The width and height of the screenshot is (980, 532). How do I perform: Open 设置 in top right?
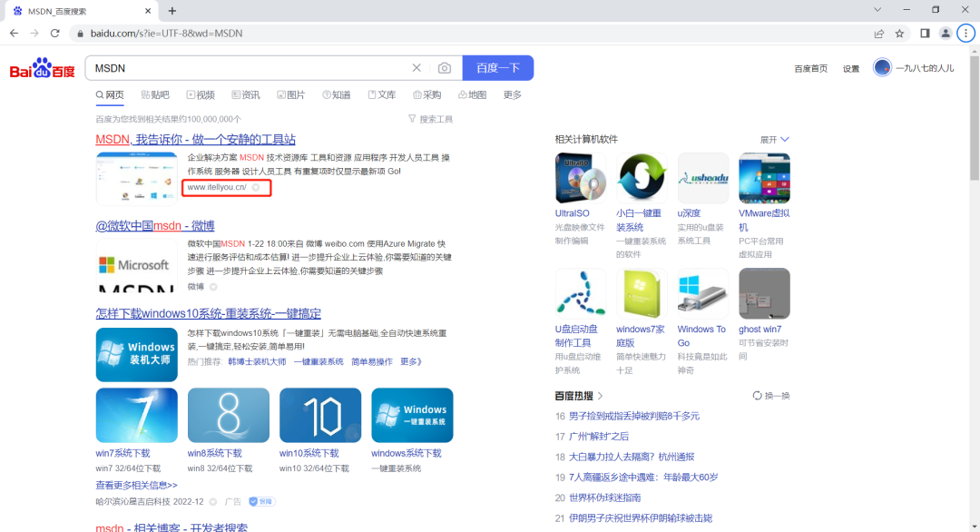tap(850, 68)
